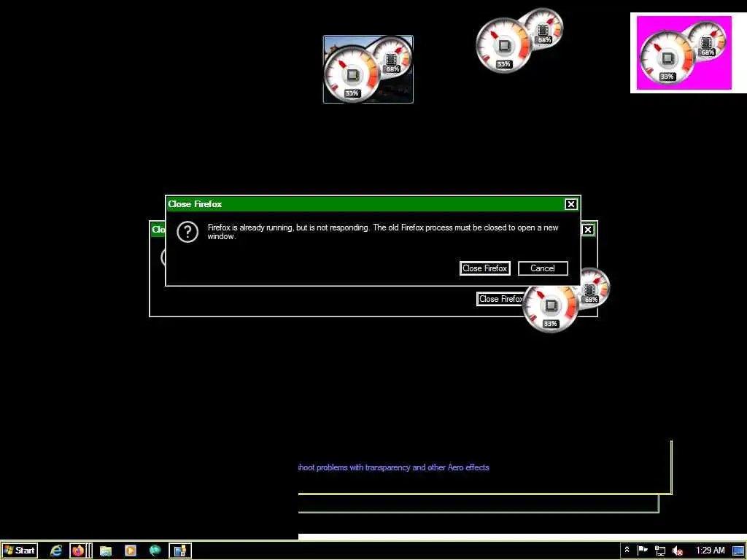This screenshot has width=747, height=560.
Task: Open Windows Media Player from taskbar
Action: [130, 551]
